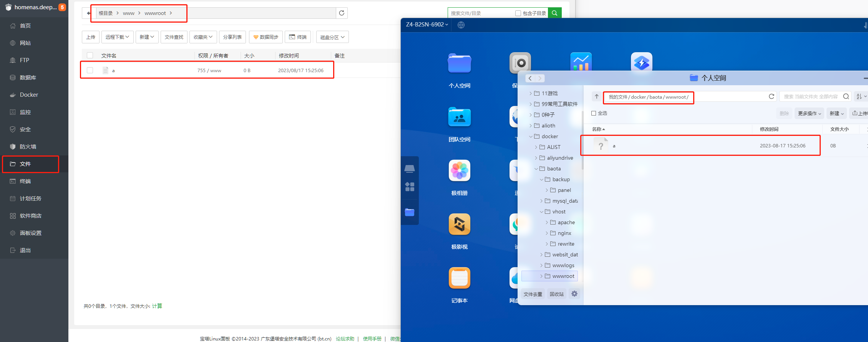Enable 包含子目录 search option
This screenshot has height=342, width=868.
(518, 13)
